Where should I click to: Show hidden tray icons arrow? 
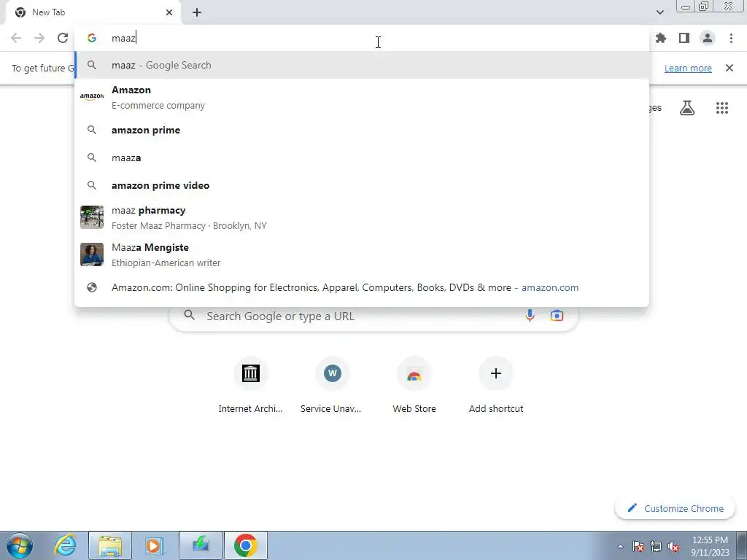click(x=620, y=546)
